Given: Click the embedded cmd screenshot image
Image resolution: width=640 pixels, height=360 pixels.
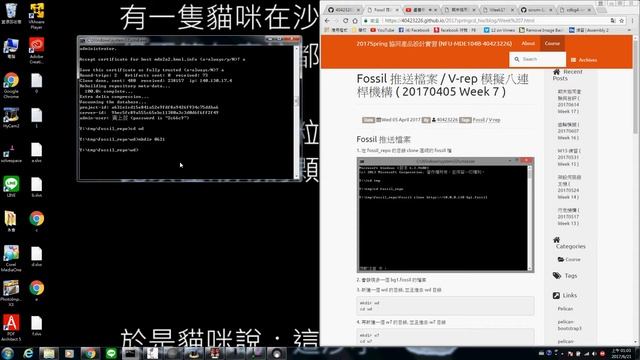Looking at the screenshot, I should pos(445,215).
